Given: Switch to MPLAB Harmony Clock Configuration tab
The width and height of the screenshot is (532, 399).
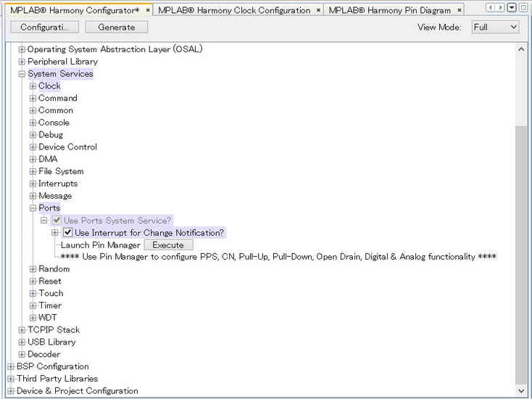Looking at the screenshot, I should pos(234,10).
